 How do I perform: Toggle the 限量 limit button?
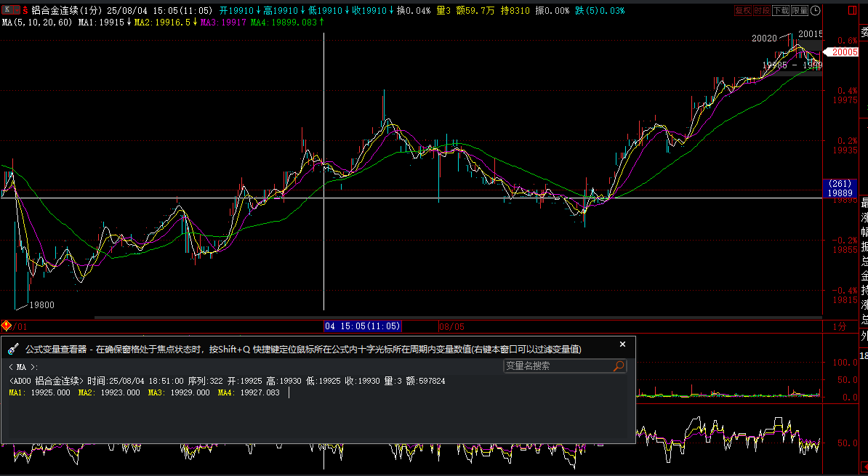[x=799, y=11]
